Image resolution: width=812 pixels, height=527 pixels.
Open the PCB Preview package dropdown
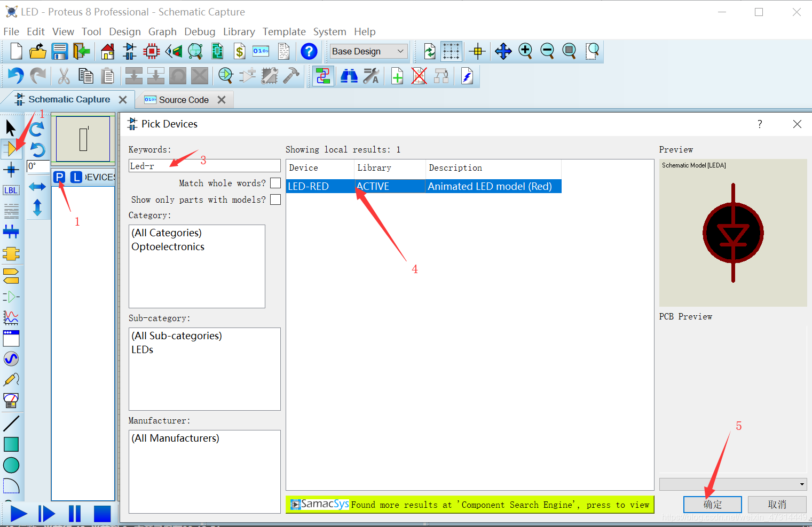[732, 484]
